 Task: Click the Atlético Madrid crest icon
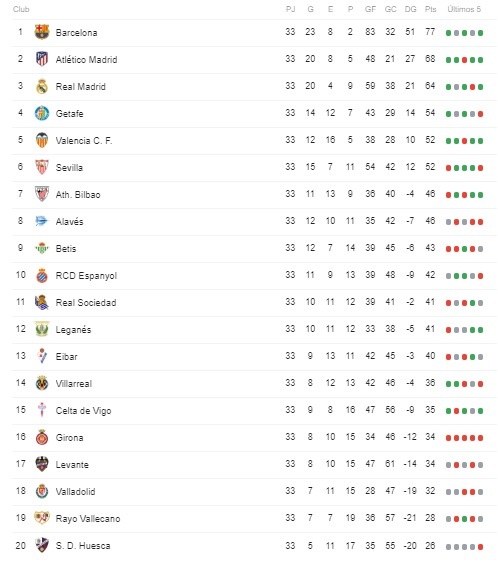point(42,59)
